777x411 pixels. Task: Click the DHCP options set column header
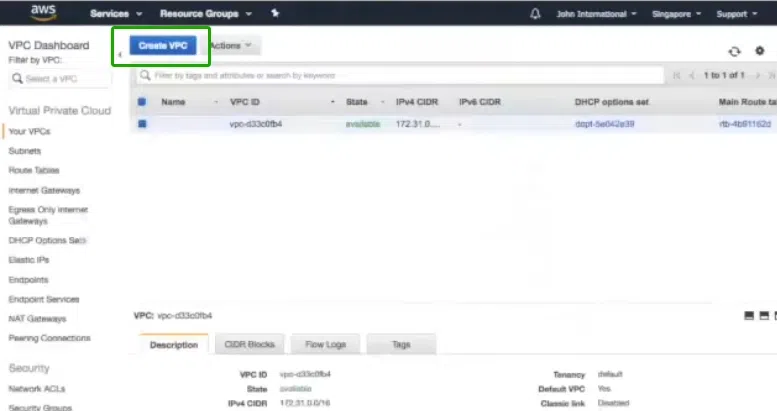click(x=611, y=102)
